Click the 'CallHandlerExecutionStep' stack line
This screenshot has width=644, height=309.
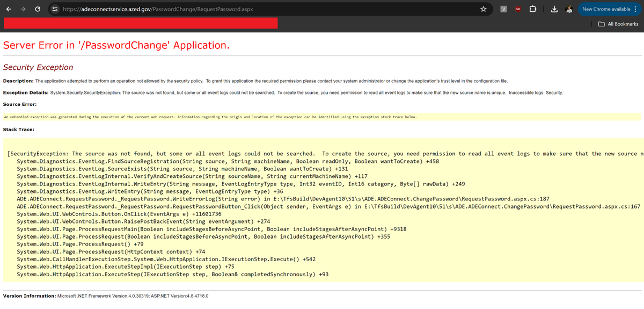pos(166,259)
